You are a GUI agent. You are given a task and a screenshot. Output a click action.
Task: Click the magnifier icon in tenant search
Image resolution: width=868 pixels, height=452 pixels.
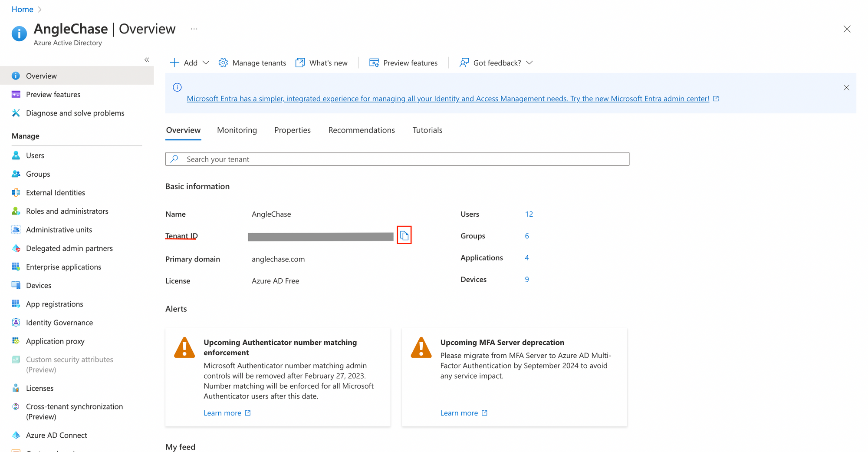click(174, 159)
